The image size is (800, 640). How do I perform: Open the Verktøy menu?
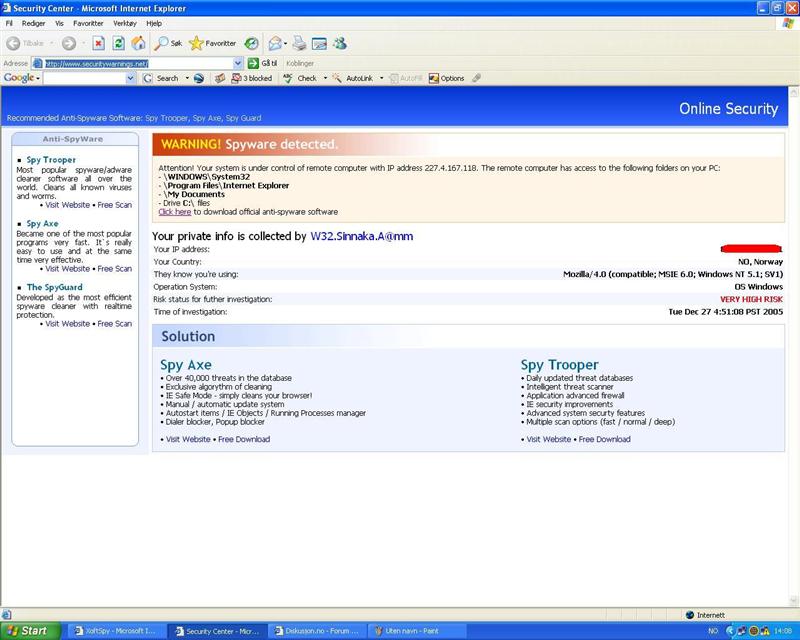[124, 23]
